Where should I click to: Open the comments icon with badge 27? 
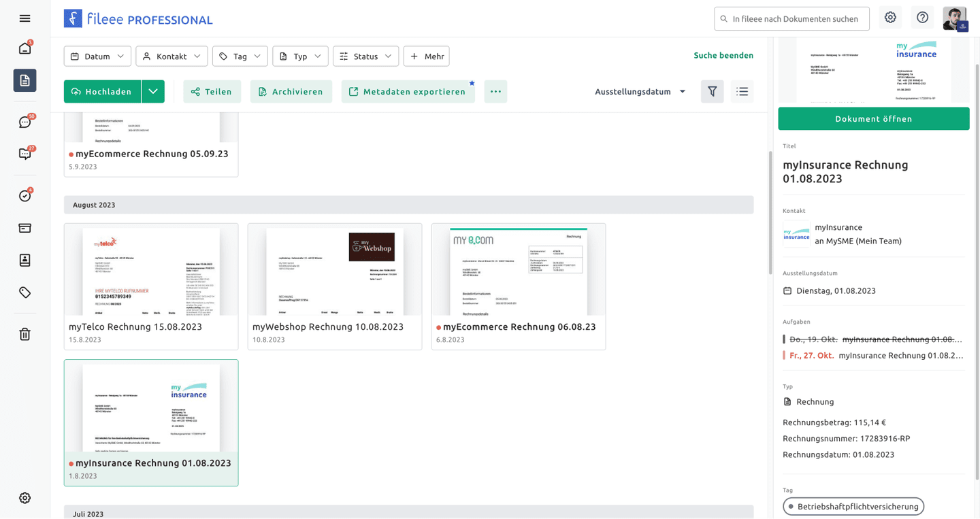click(x=25, y=154)
